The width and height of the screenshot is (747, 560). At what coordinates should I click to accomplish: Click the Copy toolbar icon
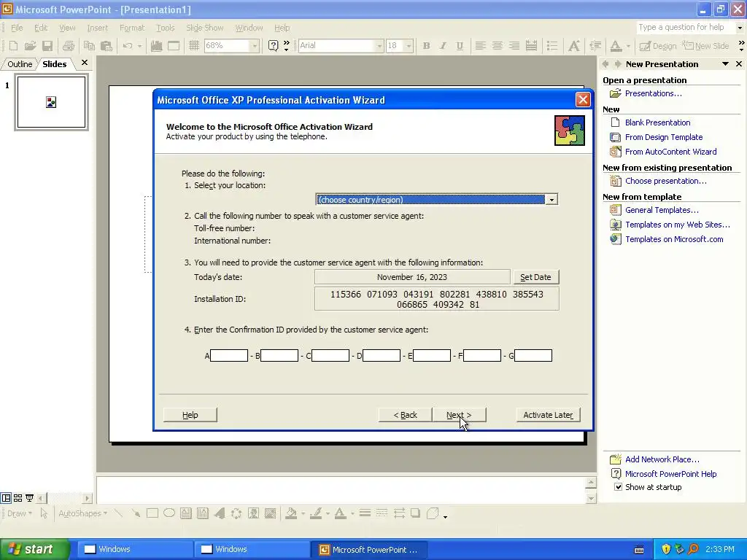pyautogui.click(x=89, y=46)
